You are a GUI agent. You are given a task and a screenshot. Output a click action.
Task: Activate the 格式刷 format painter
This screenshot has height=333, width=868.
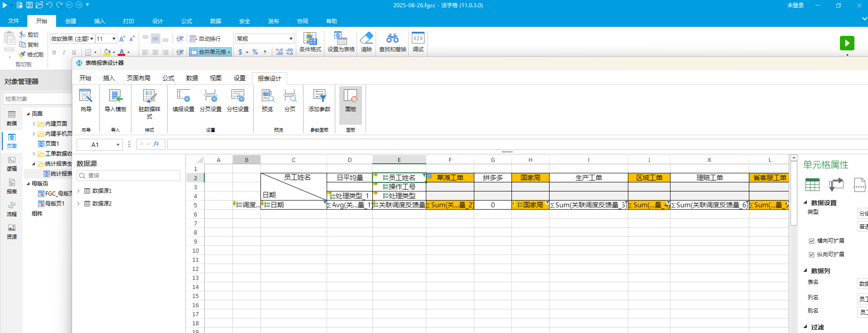click(31, 54)
